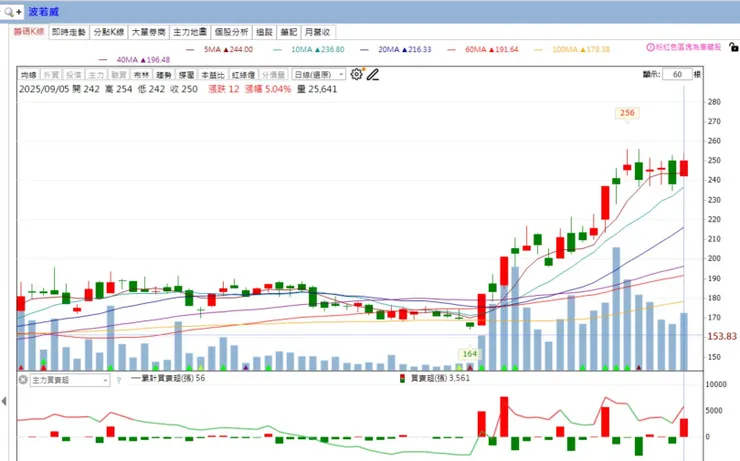This screenshot has height=461, width=740.
Task: Click the date 2025/09/05
Action: tap(44, 89)
